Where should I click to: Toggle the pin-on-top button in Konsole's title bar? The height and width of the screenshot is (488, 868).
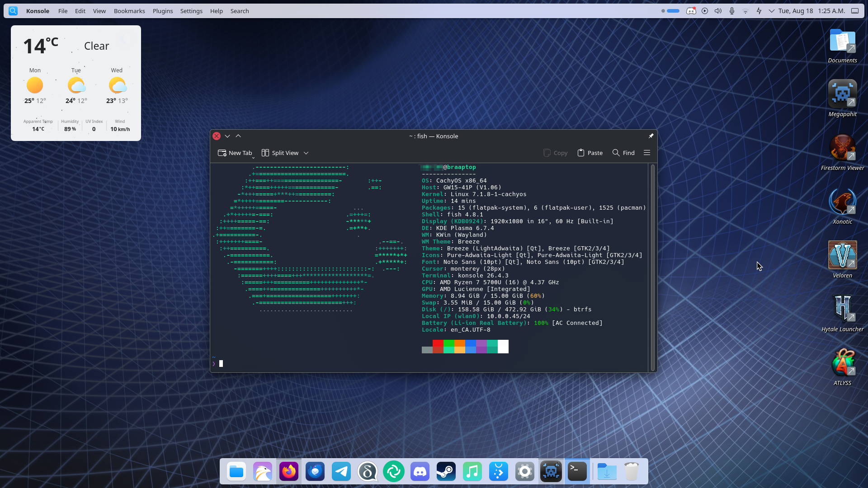coord(651,136)
